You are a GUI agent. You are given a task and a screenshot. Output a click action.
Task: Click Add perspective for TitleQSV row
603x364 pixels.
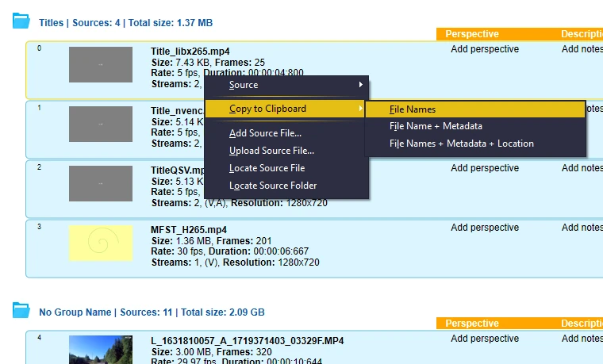[x=485, y=168]
